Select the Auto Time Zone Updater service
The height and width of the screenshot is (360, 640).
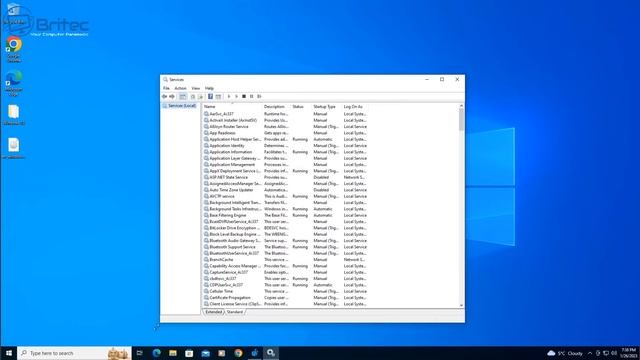pyautogui.click(x=285, y=190)
